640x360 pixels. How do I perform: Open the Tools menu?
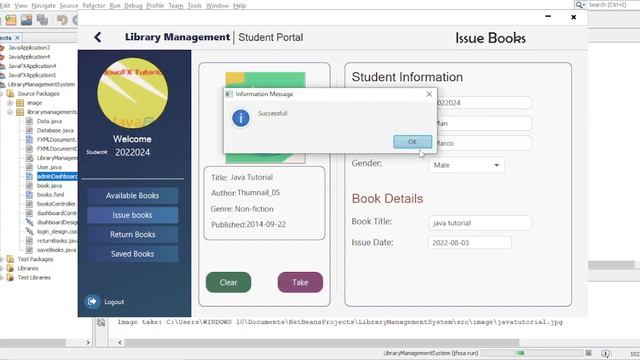click(x=195, y=6)
